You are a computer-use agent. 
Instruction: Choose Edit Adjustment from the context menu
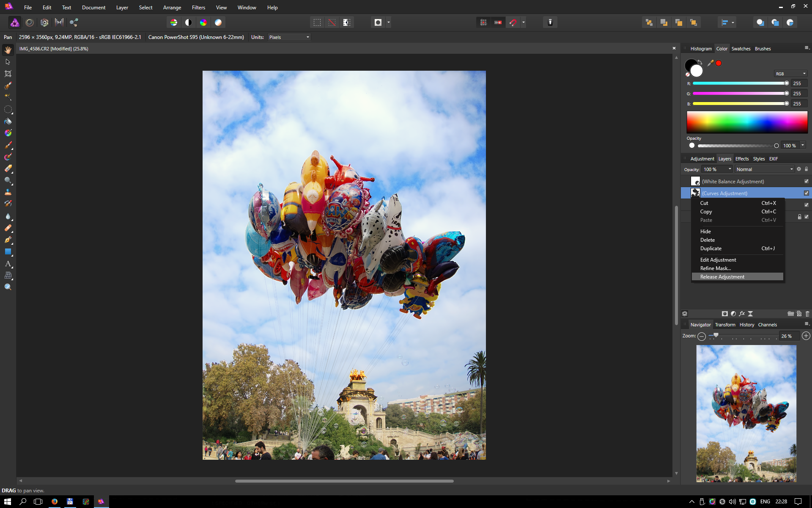[737, 260]
